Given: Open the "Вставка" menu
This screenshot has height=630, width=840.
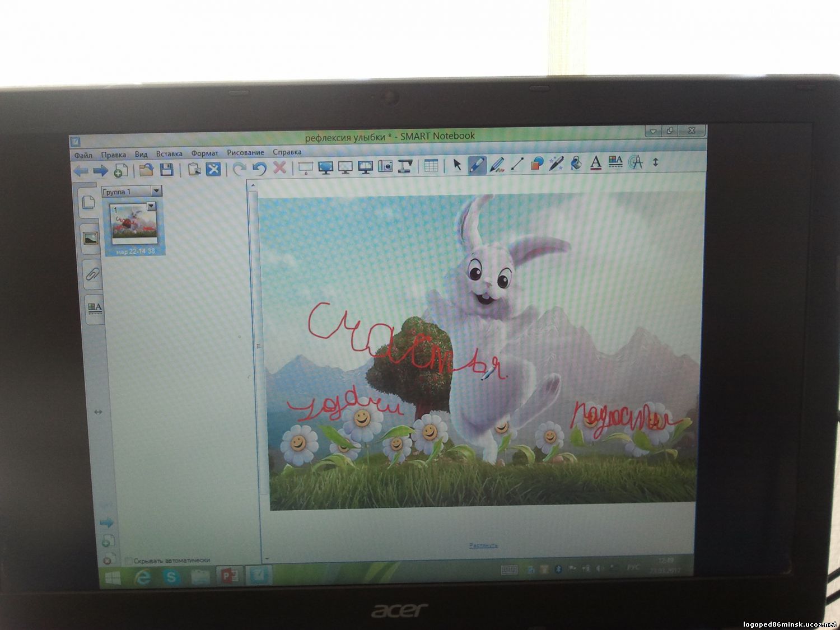Looking at the screenshot, I should [x=169, y=153].
